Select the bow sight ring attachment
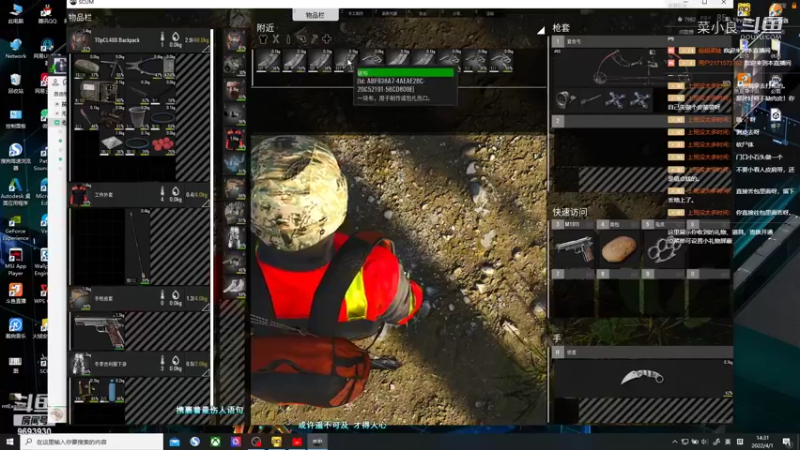Viewport: 800px width, 450px height. [x=565, y=100]
